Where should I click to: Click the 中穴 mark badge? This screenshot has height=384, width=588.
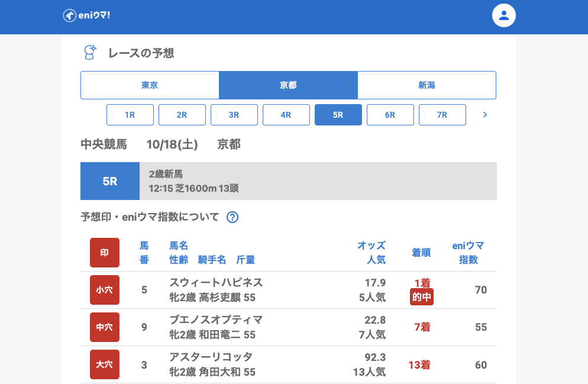click(105, 327)
